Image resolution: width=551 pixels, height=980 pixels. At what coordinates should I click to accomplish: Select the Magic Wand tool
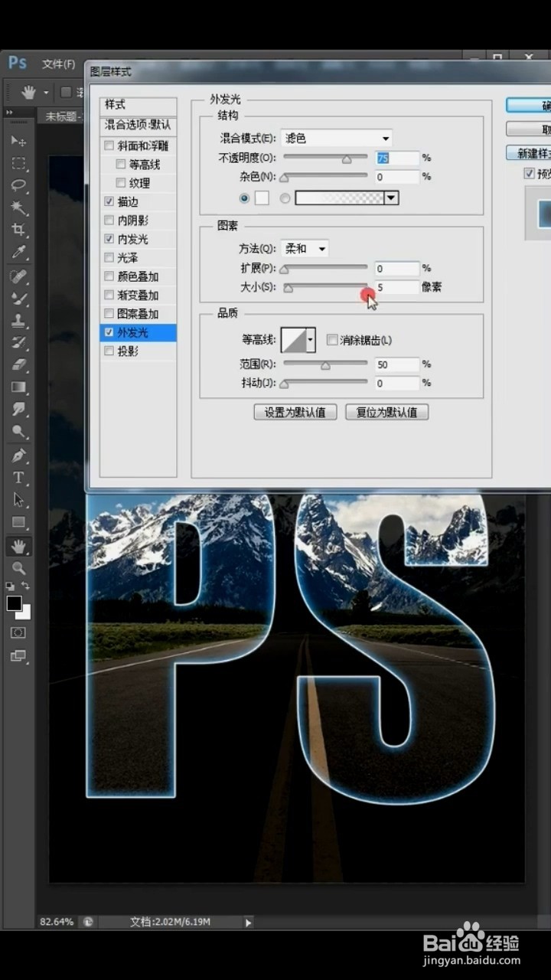[19, 207]
